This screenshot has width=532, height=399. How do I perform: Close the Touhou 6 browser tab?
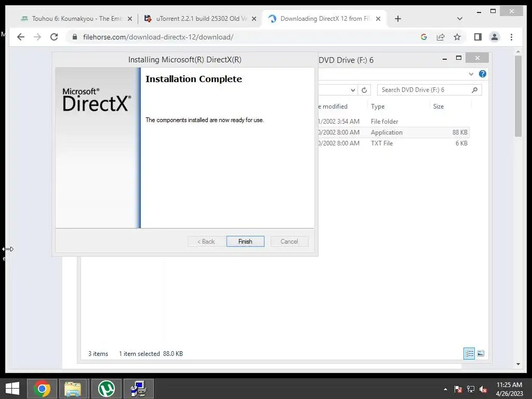coord(129,19)
